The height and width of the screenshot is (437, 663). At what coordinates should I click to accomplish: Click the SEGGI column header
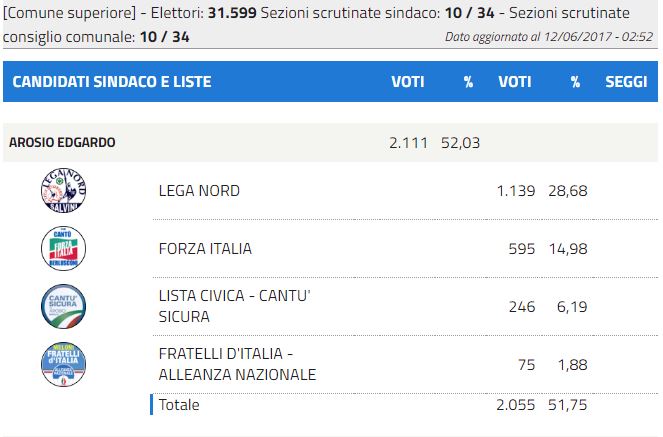(x=626, y=82)
